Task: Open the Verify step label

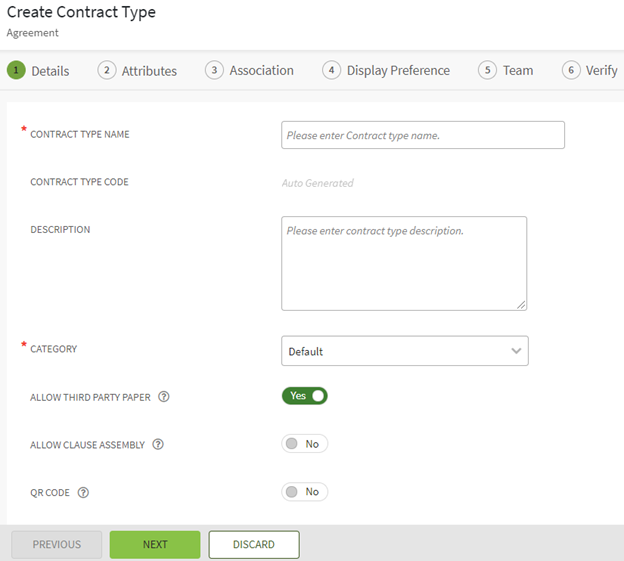Action: coord(601,71)
